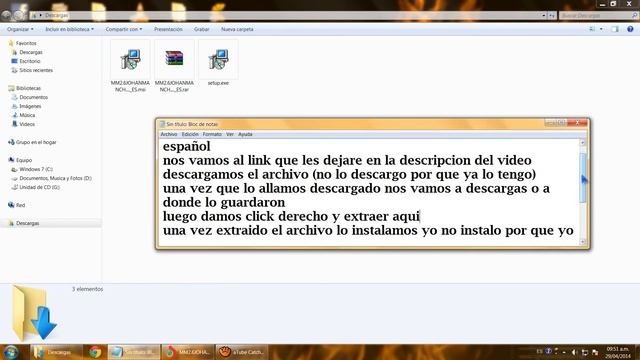640x360 pixels.
Task: Click the network icon in system tray
Action: pyautogui.click(x=584, y=352)
